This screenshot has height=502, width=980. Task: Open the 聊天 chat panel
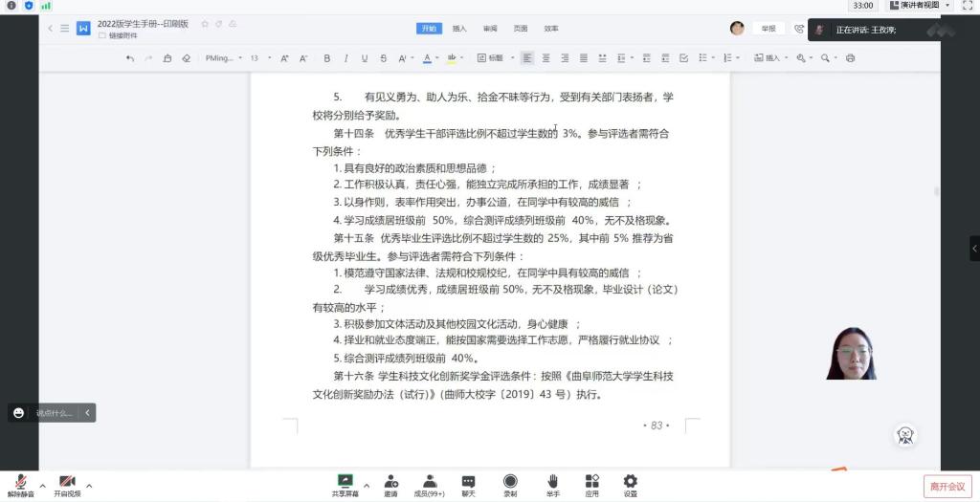tap(468, 486)
